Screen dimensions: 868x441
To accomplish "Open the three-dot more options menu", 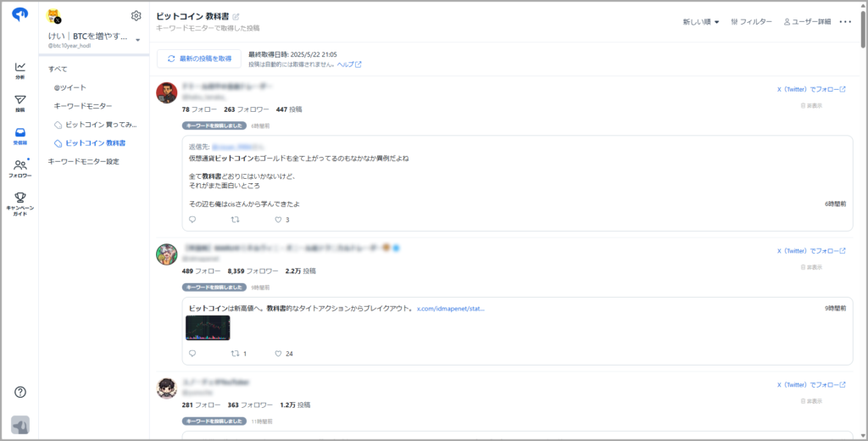I will (x=845, y=21).
